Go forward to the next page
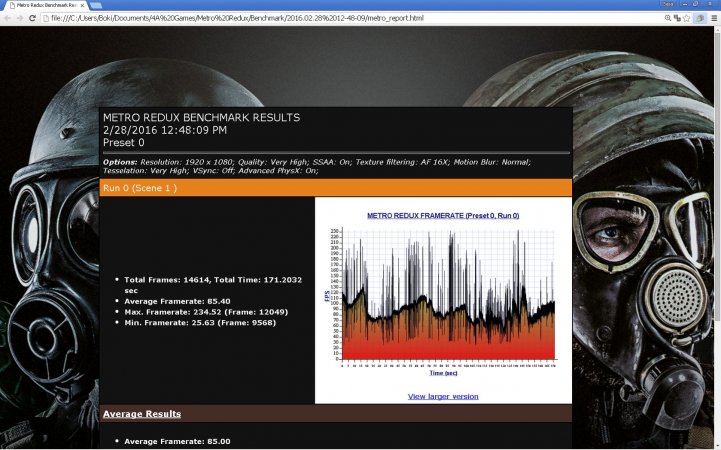 pos(19,18)
